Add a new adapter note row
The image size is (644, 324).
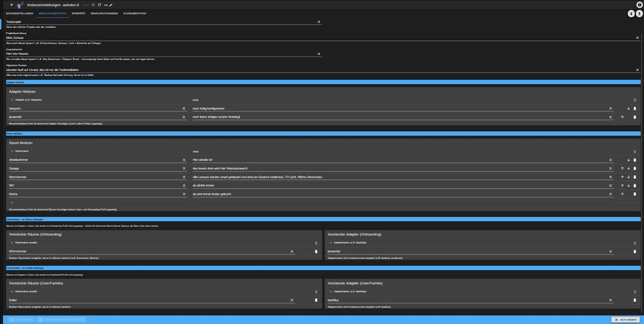point(12,100)
